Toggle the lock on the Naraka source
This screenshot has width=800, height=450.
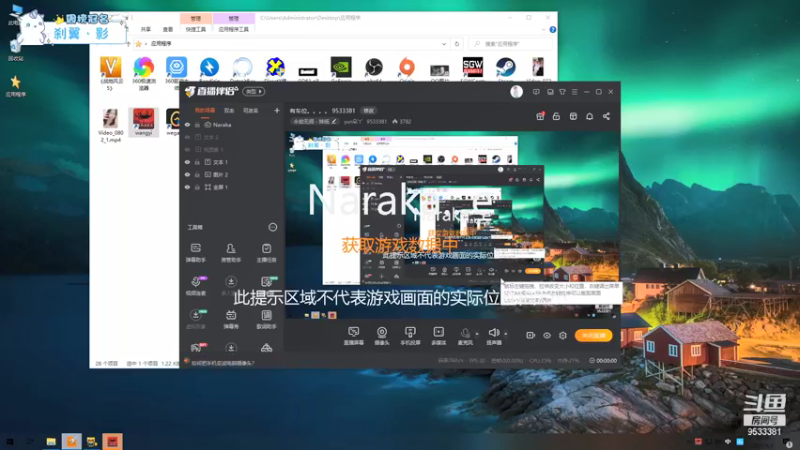pyautogui.click(x=197, y=124)
